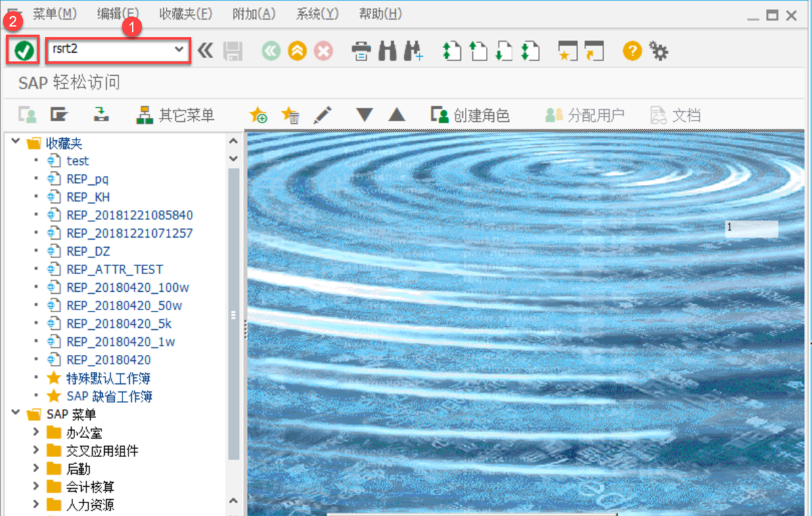Select REP_20181221085840 in favorites
Viewport: 812px width, 516px height.
pos(129,215)
